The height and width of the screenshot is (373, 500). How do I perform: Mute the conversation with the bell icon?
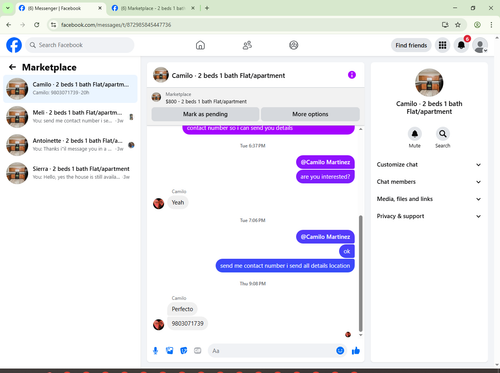pyautogui.click(x=415, y=134)
